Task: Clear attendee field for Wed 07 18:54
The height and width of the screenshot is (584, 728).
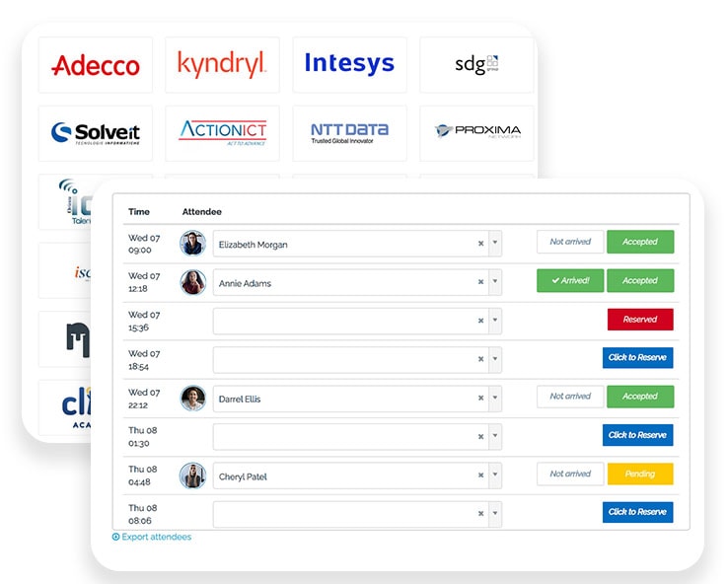Action: pyautogui.click(x=481, y=359)
